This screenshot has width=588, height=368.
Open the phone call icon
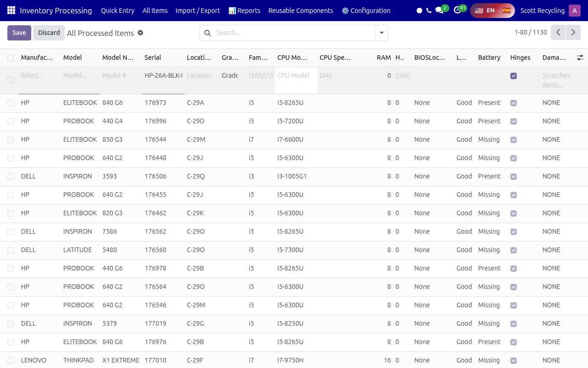(x=429, y=11)
